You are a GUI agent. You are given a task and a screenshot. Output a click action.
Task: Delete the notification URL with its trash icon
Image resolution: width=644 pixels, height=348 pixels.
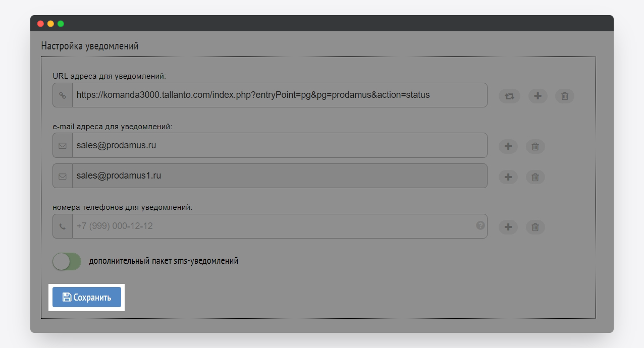coord(565,96)
